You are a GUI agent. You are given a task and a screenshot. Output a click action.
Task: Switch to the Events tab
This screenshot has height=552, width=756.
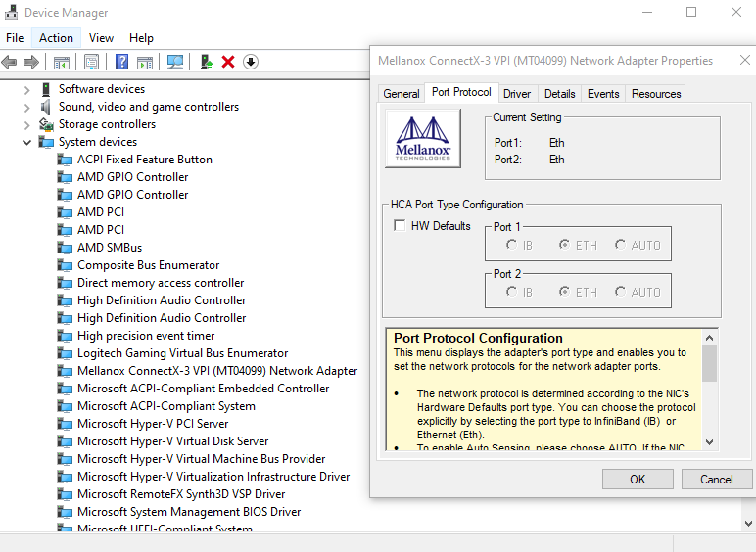603,93
